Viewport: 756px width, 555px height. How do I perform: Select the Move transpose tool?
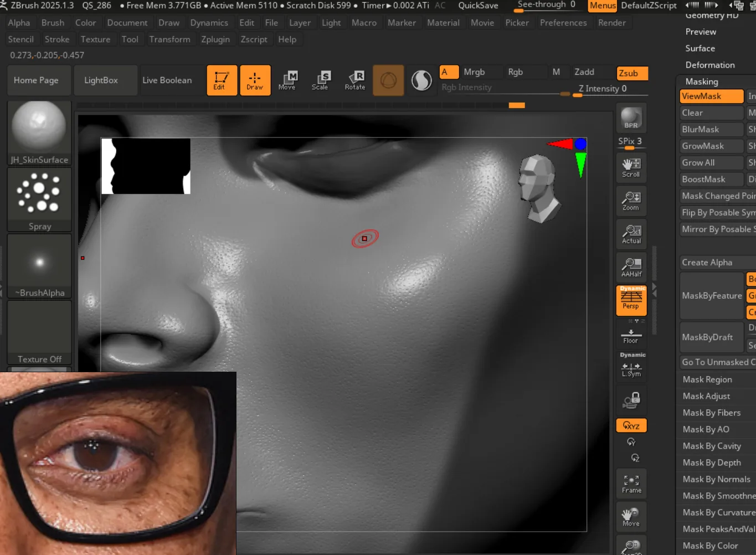point(288,80)
